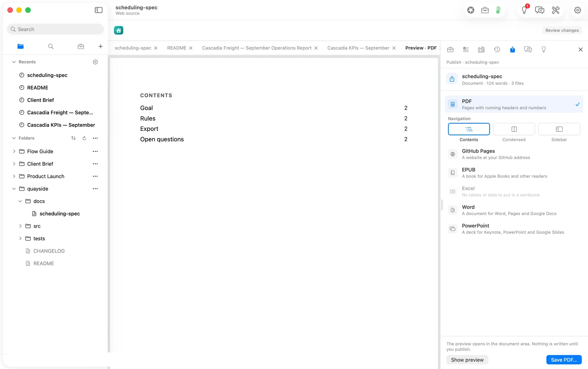The width and height of the screenshot is (588, 369).
Task: Click the sidebar Search field
Action: click(55, 29)
